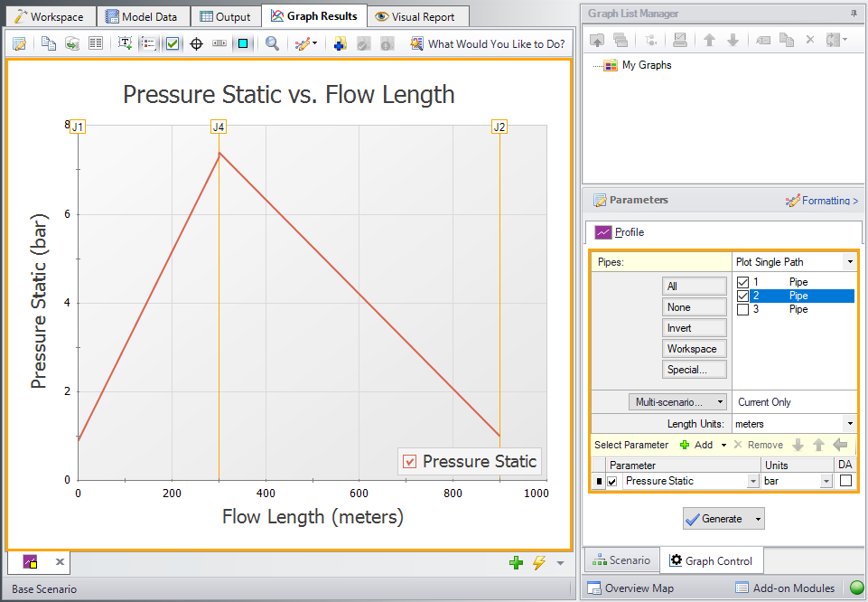Click the lightning bolt icon below graph
Image resolution: width=868 pixels, height=602 pixels.
coord(539,563)
